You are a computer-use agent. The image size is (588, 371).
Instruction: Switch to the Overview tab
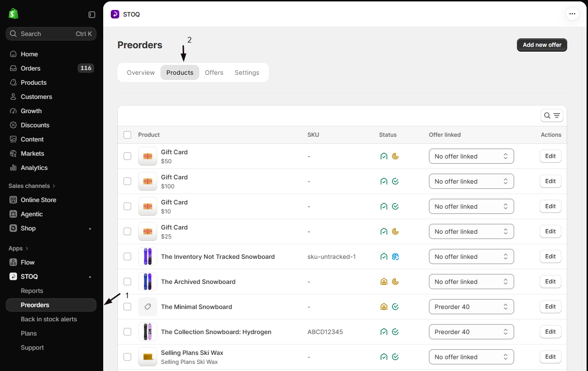tap(141, 72)
